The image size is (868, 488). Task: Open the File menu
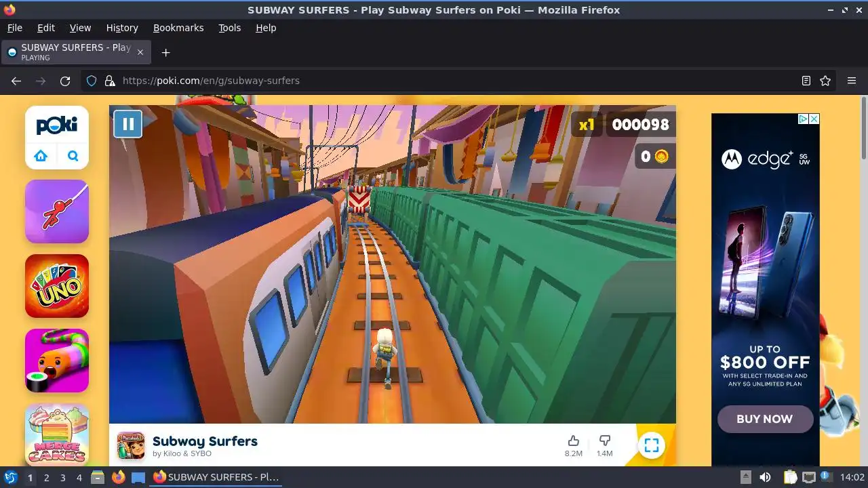[x=14, y=28]
